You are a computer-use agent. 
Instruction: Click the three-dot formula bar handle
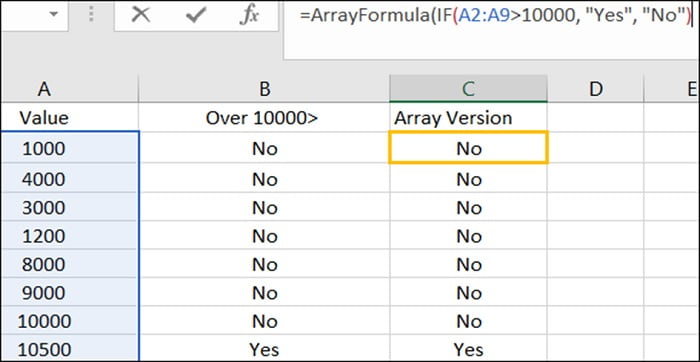click(x=92, y=15)
